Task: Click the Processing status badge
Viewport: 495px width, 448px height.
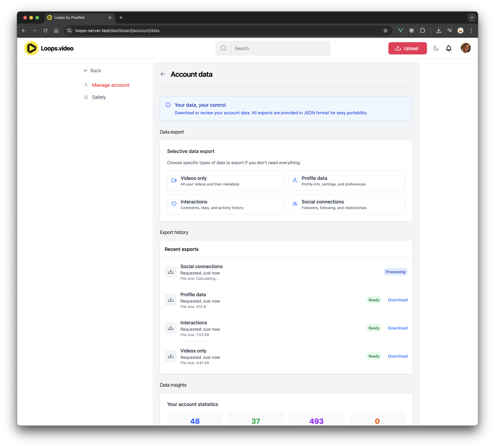Action: [395, 272]
